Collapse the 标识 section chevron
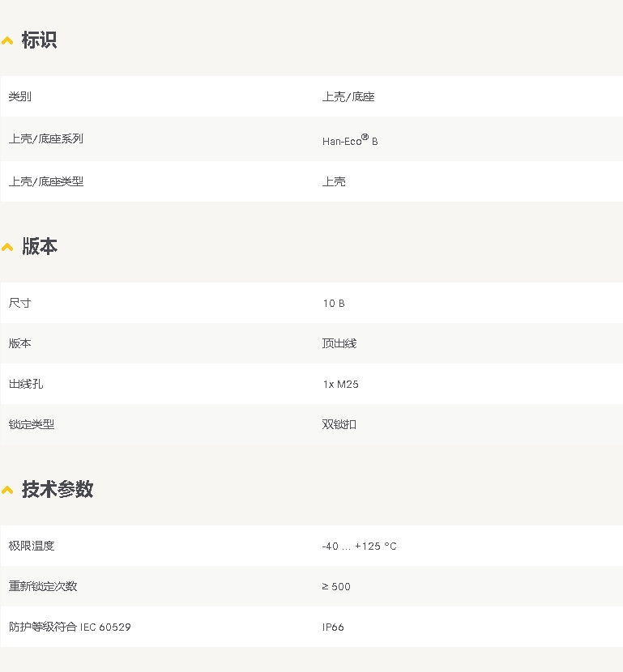 point(7,40)
